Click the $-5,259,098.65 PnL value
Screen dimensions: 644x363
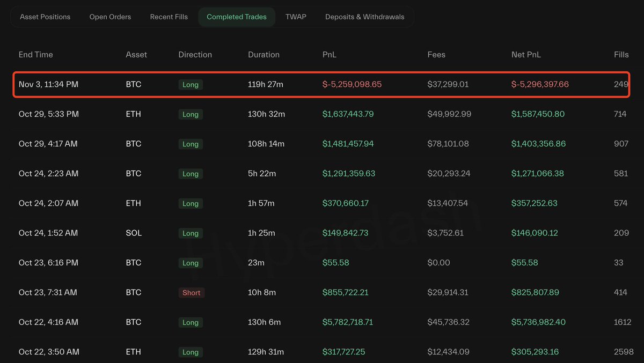[352, 85]
